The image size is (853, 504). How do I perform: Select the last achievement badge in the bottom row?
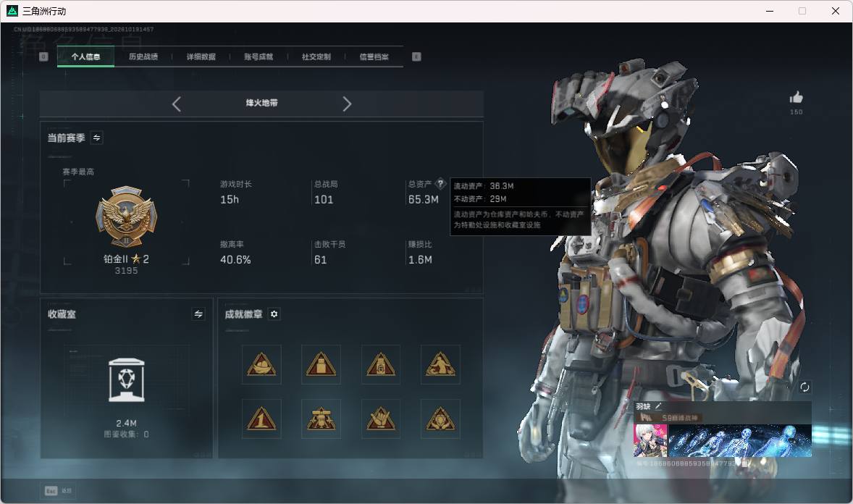pos(440,419)
